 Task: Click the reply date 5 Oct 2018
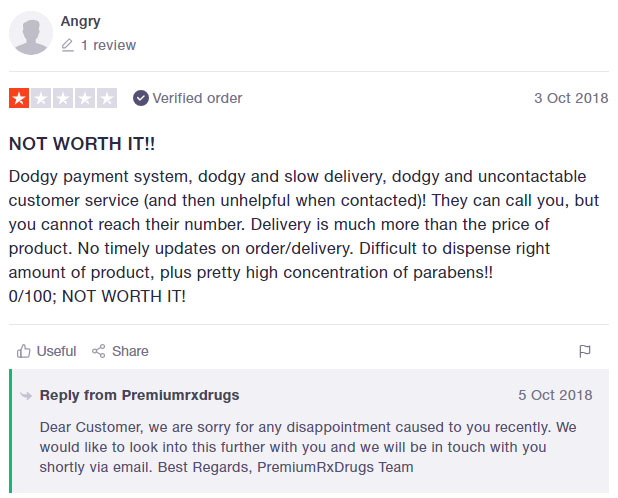click(555, 395)
